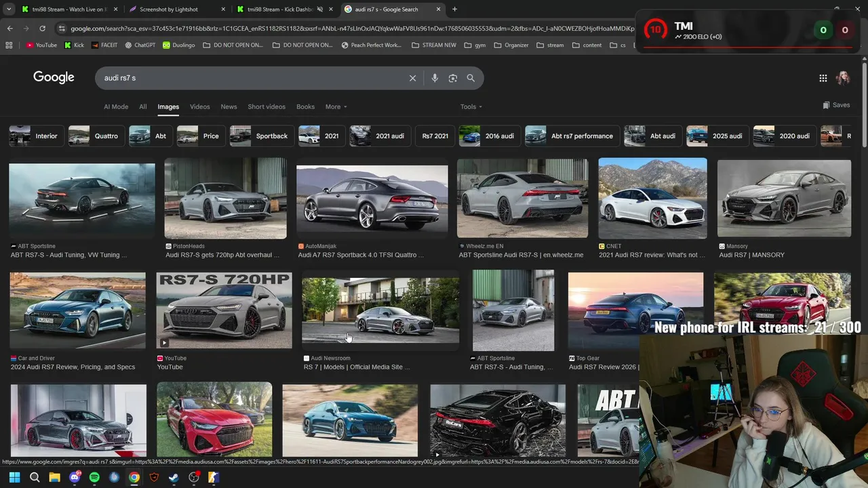Viewport: 868px width, 488px height.
Task: Open a new Chrome tab
Action: click(x=454, y=9)
